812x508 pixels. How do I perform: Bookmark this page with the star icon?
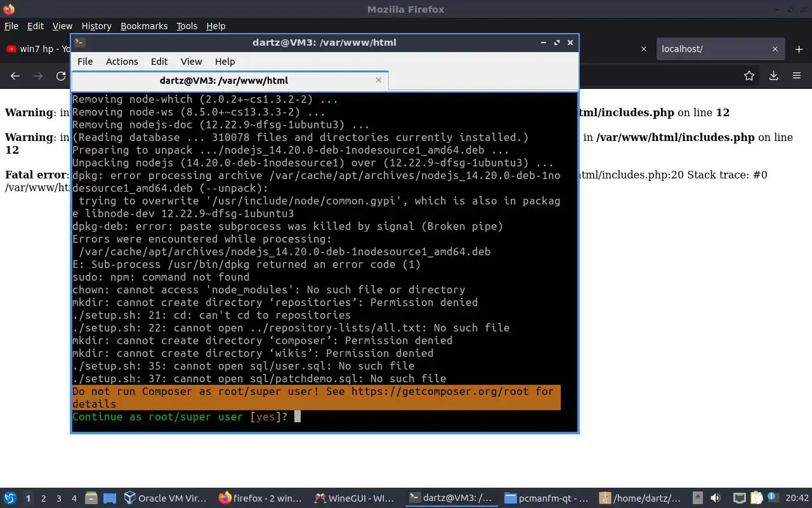[749, 76]
